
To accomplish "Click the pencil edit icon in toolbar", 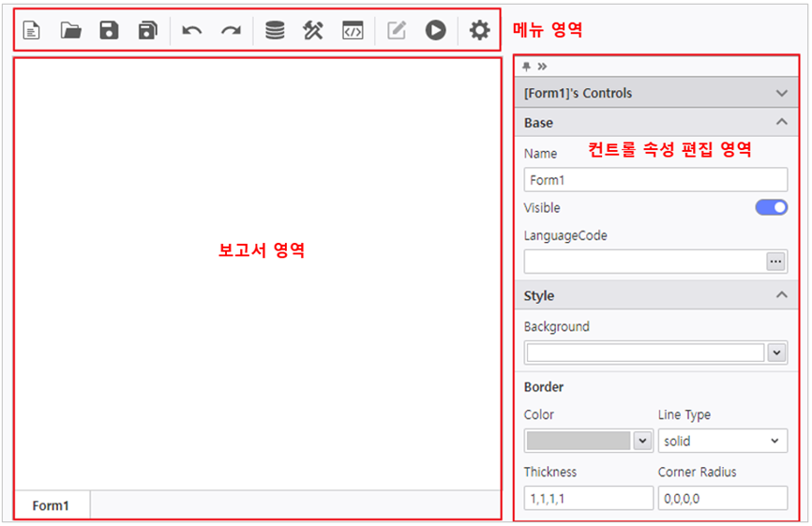I will 397,30.
